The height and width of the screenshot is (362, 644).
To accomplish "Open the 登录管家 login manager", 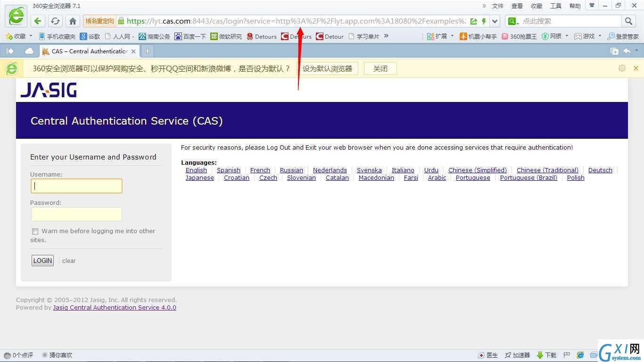I will pos(623,36).
